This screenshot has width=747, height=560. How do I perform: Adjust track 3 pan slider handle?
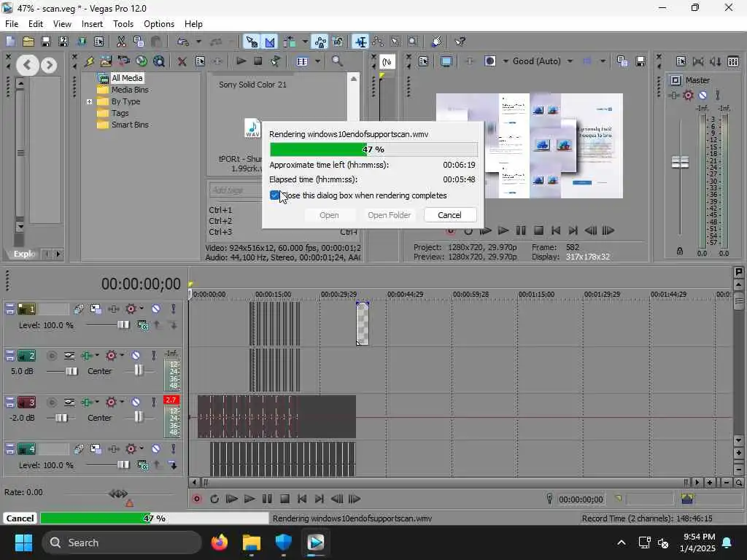point(138,416)
